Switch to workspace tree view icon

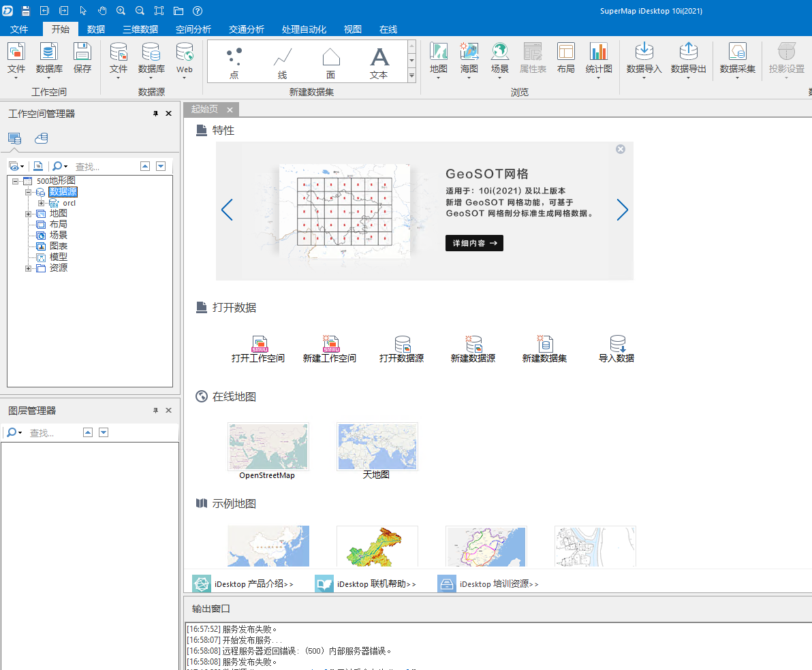tap(14, 138)
